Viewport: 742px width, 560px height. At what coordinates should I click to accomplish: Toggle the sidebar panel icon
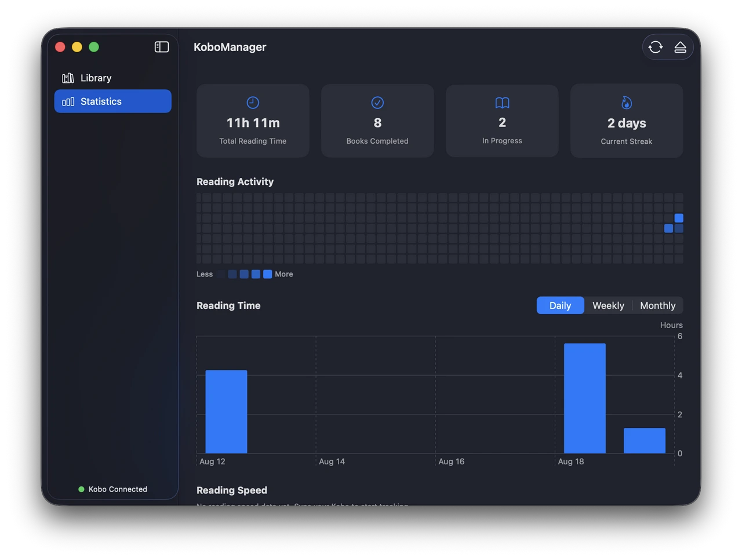tap(162, 47)
